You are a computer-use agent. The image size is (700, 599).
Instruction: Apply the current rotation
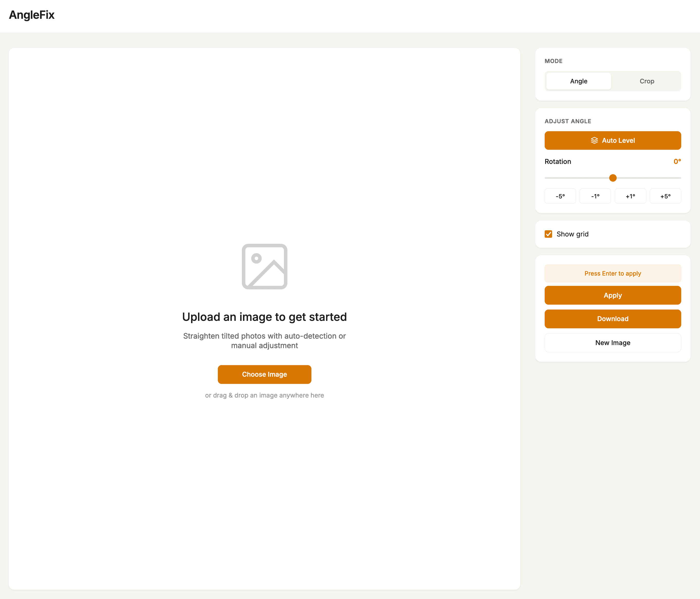[x=613, y=295]
